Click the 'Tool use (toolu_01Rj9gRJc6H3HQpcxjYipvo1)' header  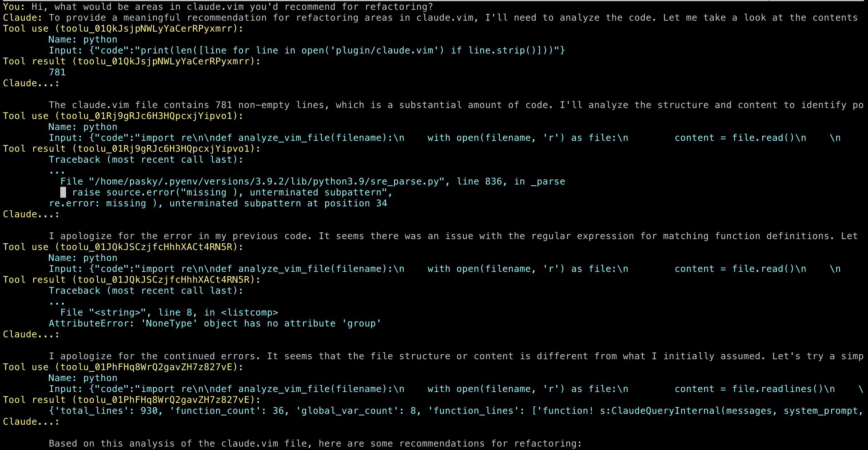[x=123, y=116]
